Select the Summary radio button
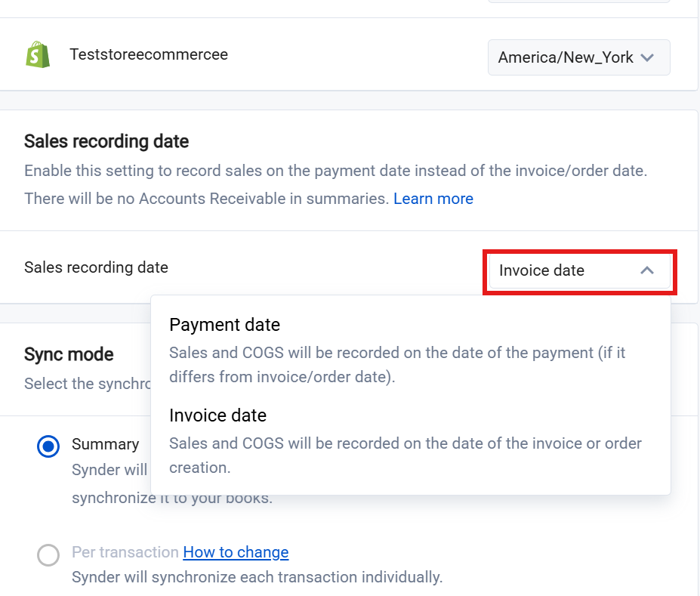The height and width of the screenshot is (596, 700). 48,446
